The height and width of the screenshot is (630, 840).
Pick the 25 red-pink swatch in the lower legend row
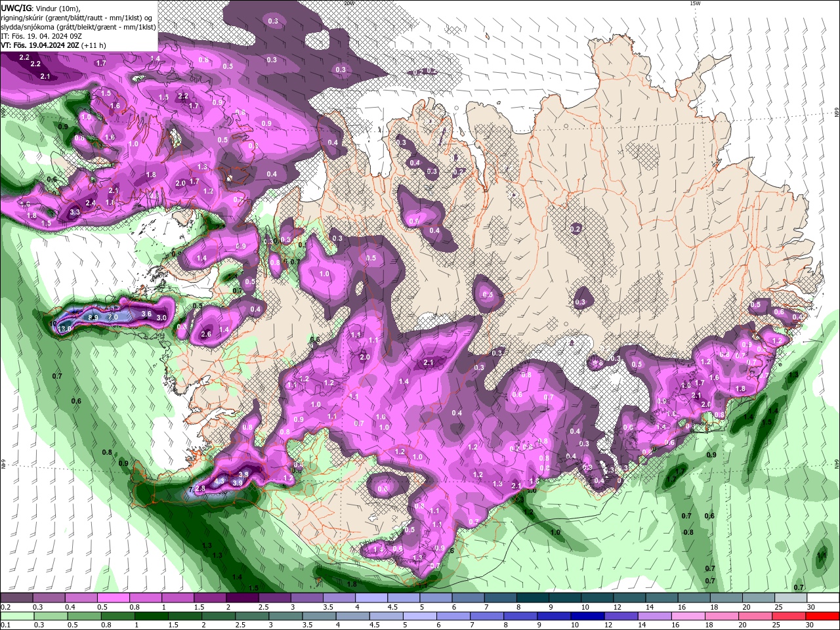tap(789, 616)
